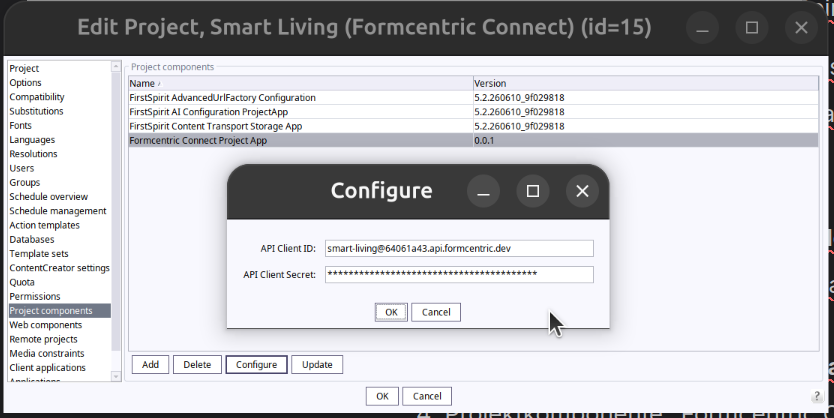834x418 pixels.
Task: Click the sidebar scroll down arrow
Action: pos(116,376)
